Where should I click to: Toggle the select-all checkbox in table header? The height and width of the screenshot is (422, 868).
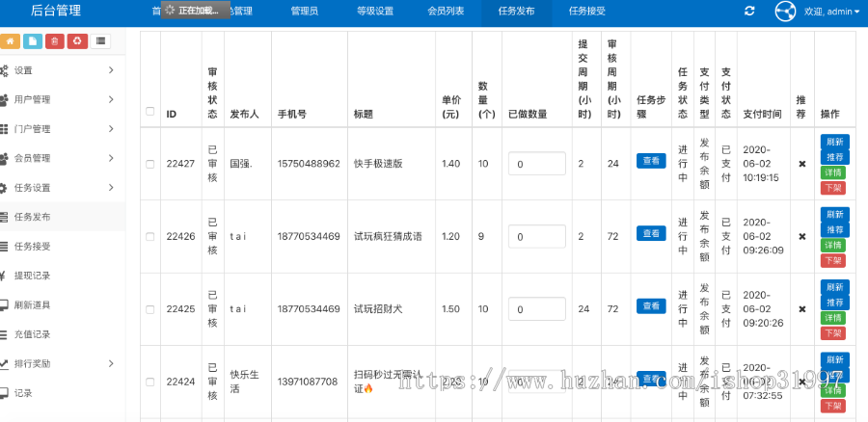pyautogui.click(x=150, y=111)
